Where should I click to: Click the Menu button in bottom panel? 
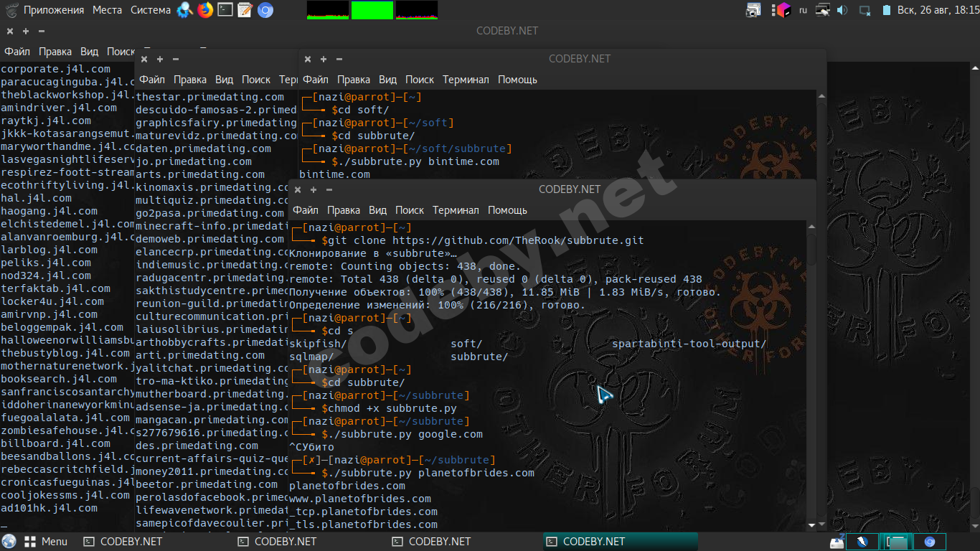tap(46, 542)
